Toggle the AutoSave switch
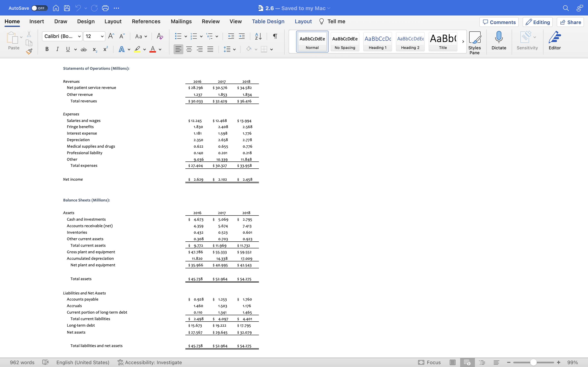 pyautogui.click(x=39, y=8)
